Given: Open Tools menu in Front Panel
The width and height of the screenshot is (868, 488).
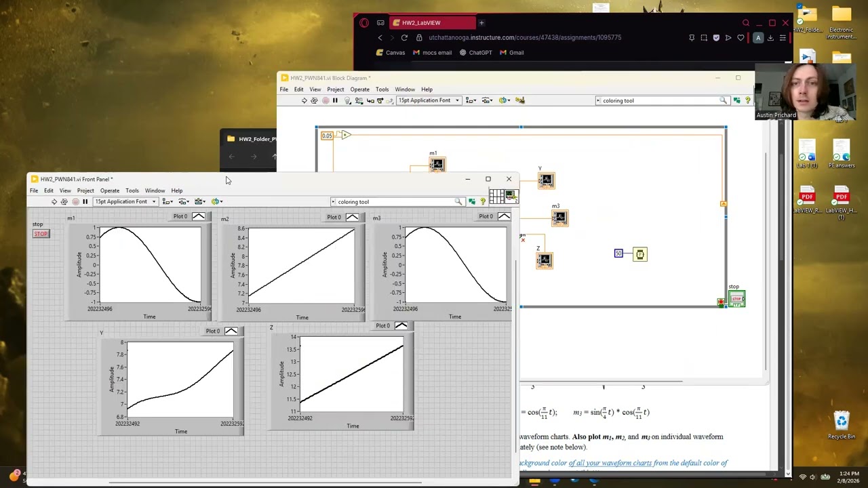Looking at the screenshot, I should pos(132,190).
